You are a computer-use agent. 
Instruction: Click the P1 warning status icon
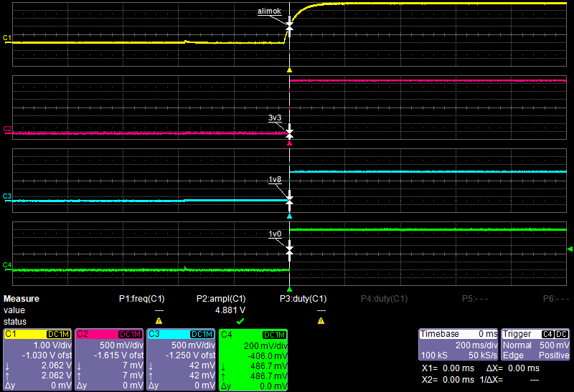(159, 321)
